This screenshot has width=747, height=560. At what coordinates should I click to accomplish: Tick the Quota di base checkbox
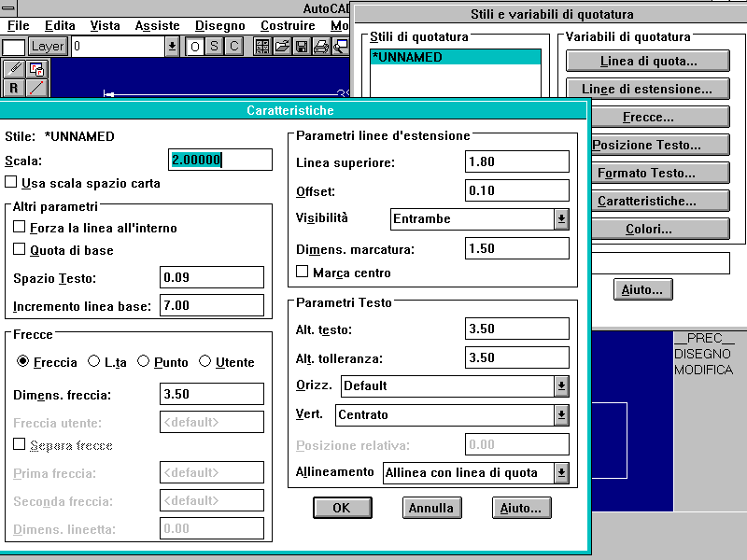19,249
